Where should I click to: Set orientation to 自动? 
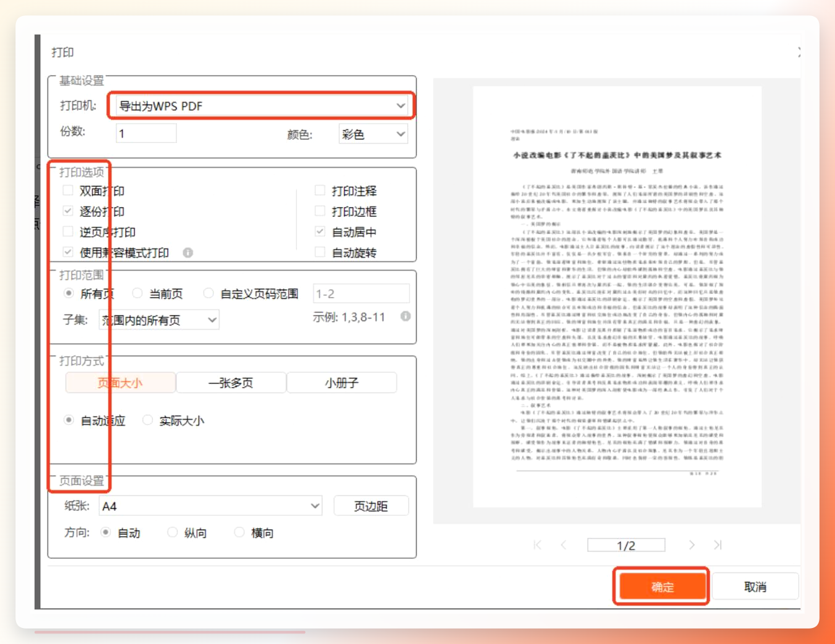tap(105, 532)
